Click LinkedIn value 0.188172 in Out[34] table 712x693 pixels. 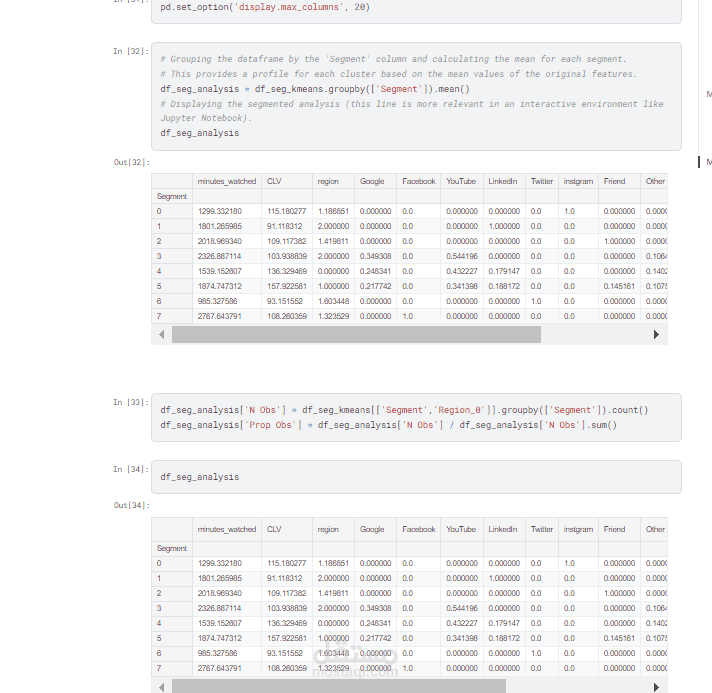504,638
